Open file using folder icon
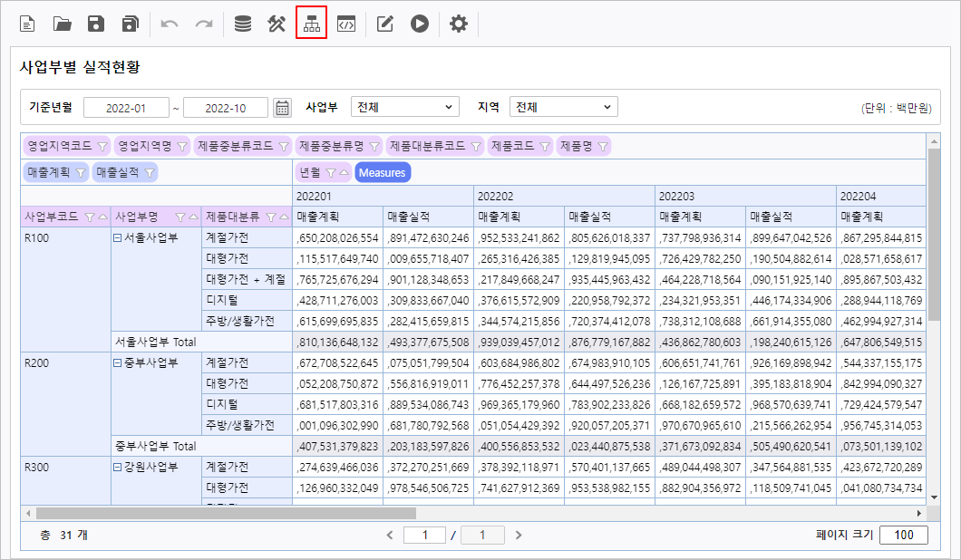Screen dimensions: 961x560 click(x=63, y=24)
